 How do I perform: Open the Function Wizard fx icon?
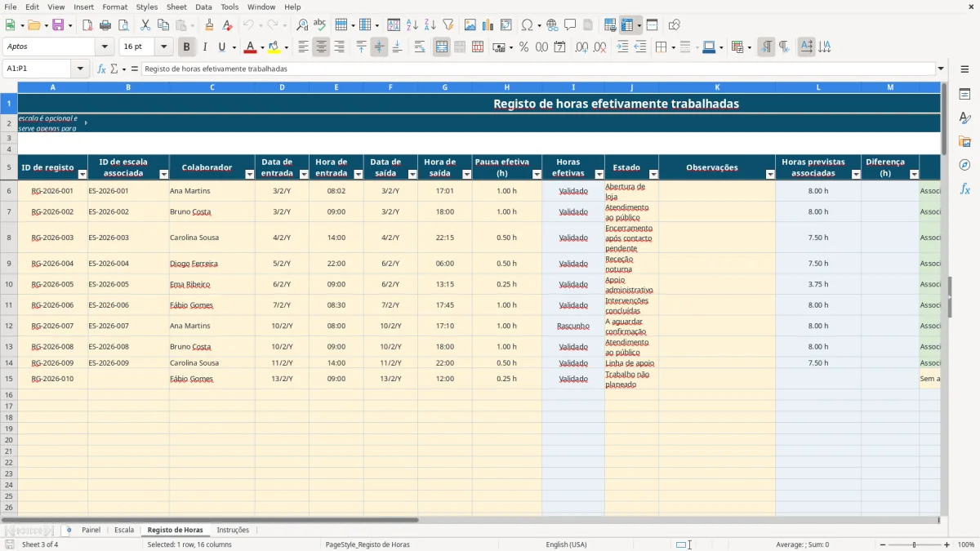pyautogui.click(x=101, y=69)
